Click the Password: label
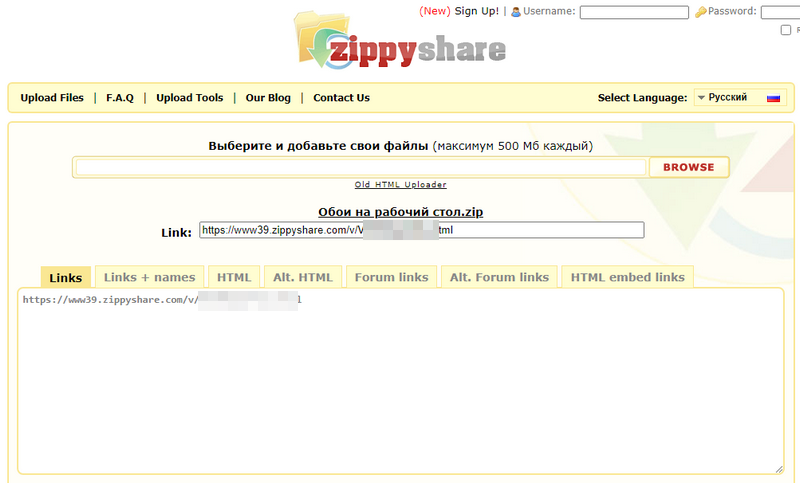This screenshot has width=800, height=483. (x=732, y=11)
